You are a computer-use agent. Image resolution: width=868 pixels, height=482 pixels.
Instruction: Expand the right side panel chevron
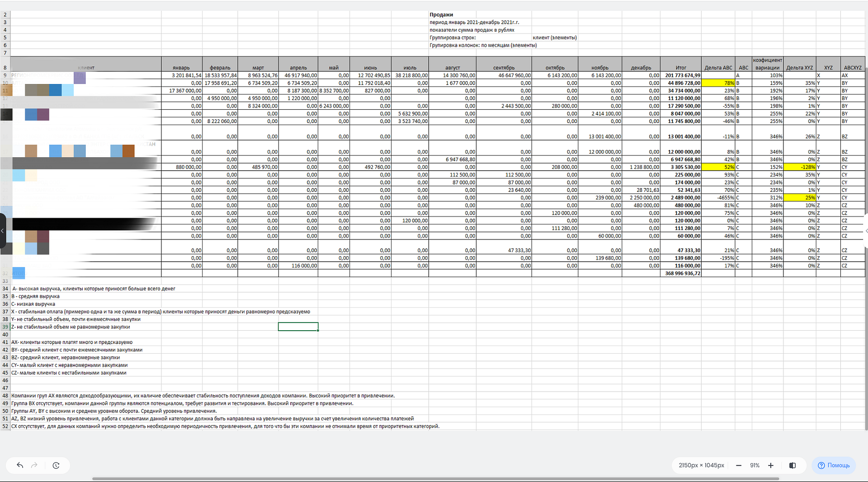click(x=866, y=231)
